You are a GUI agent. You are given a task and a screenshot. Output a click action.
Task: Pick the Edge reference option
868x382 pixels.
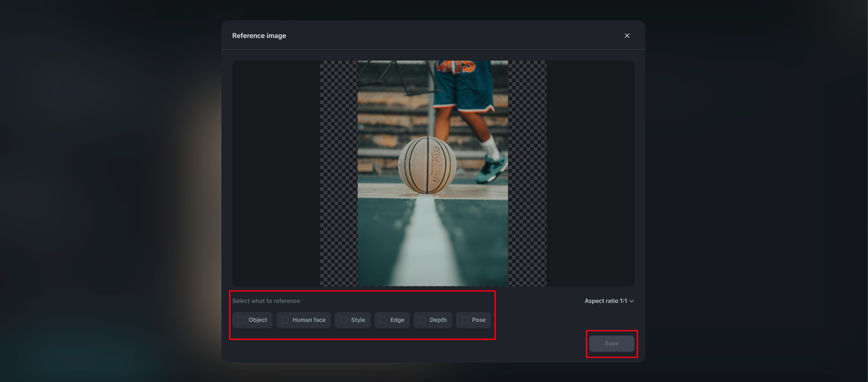point(392,320)
